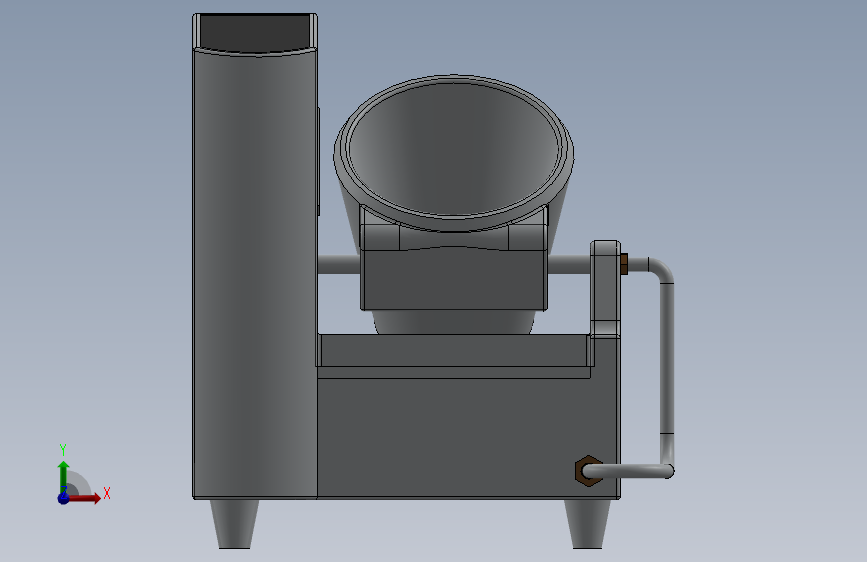Viewport: 867px width, 562px height.
Task: Select the left conical foot
Action: point(234,524)
